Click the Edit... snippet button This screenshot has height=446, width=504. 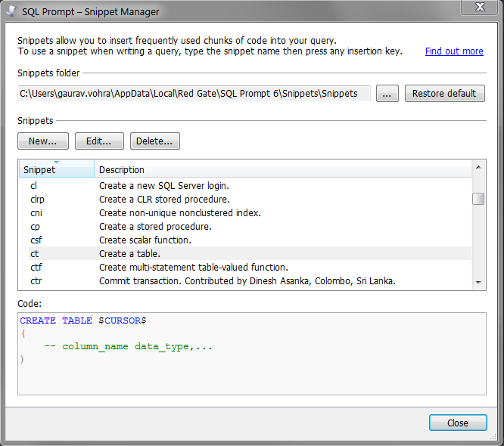(99, 141)
